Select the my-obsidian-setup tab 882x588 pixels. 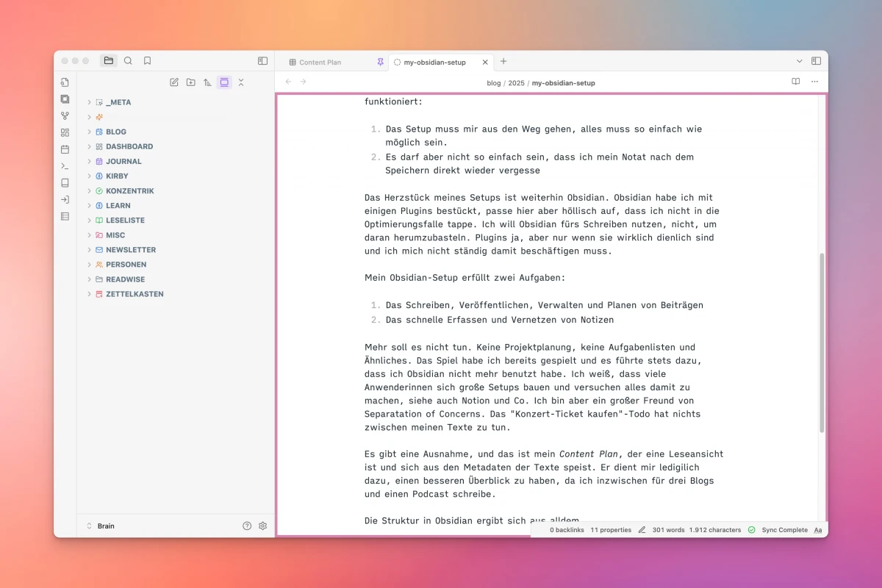click(x=434, y=62)
